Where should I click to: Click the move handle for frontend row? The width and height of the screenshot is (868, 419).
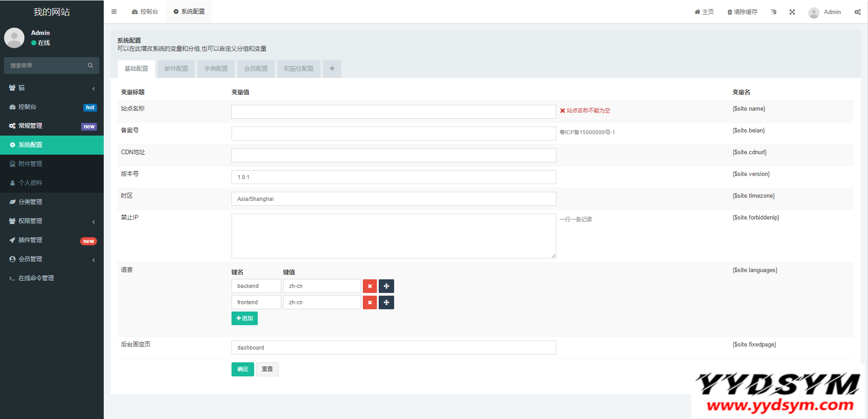[x=386, y=302]
